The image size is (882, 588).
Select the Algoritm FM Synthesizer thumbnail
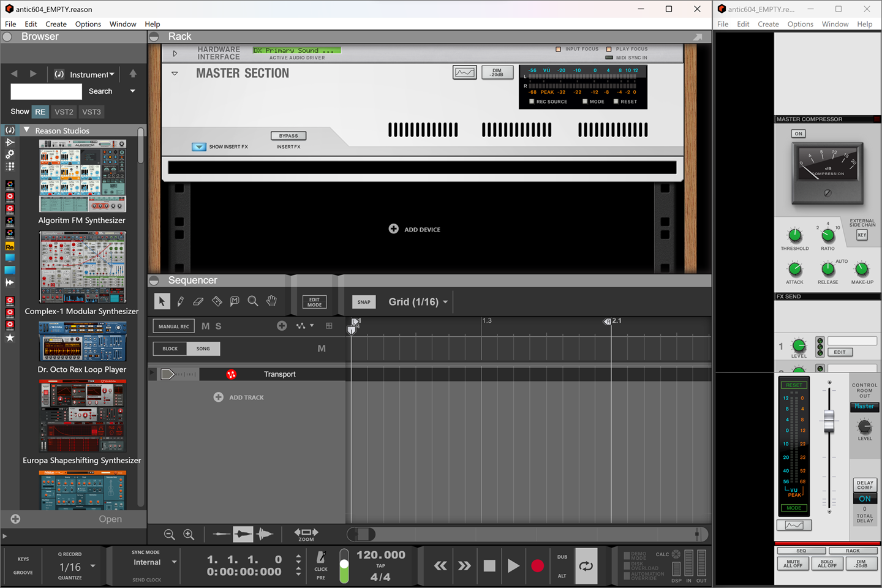pyautogui.click(x=82, y=176)
